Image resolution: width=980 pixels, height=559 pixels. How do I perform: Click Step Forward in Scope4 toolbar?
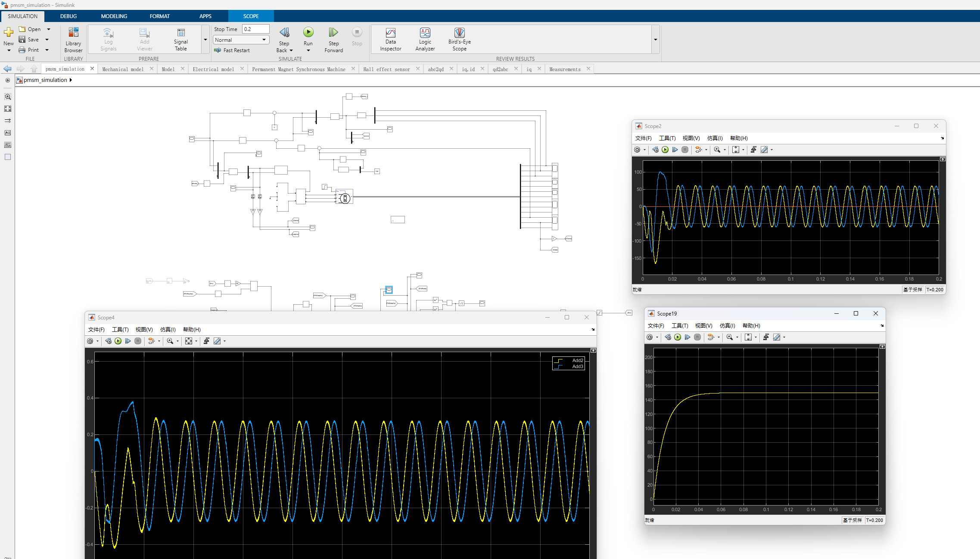pos(128,341)
